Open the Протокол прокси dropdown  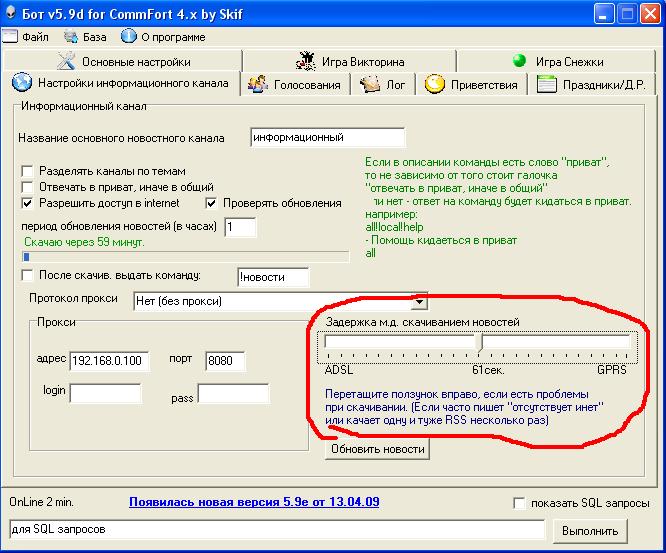pos(419,301)
